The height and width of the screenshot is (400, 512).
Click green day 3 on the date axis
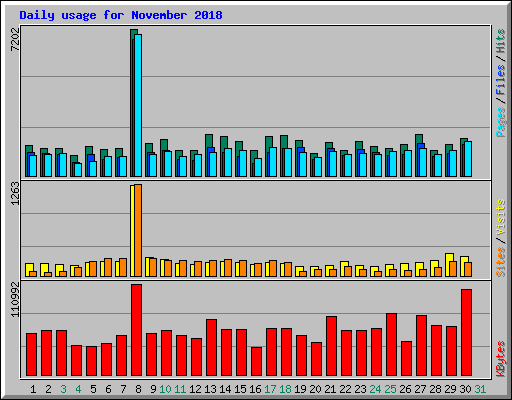[x=63, y=389]
